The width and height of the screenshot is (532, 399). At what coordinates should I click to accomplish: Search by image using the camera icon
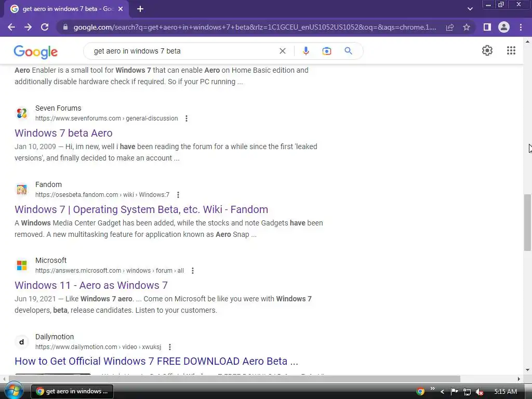326,51
